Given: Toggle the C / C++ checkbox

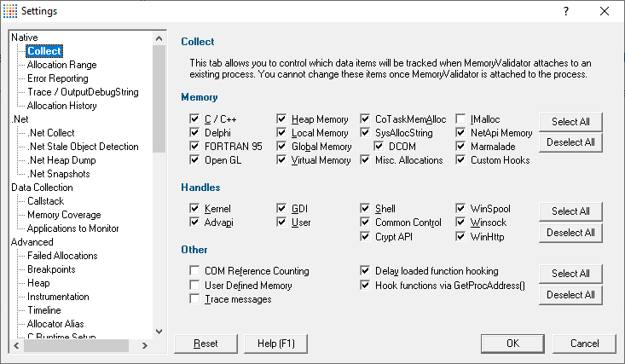Looking at the screenshot, I should (x=194, y=118).
